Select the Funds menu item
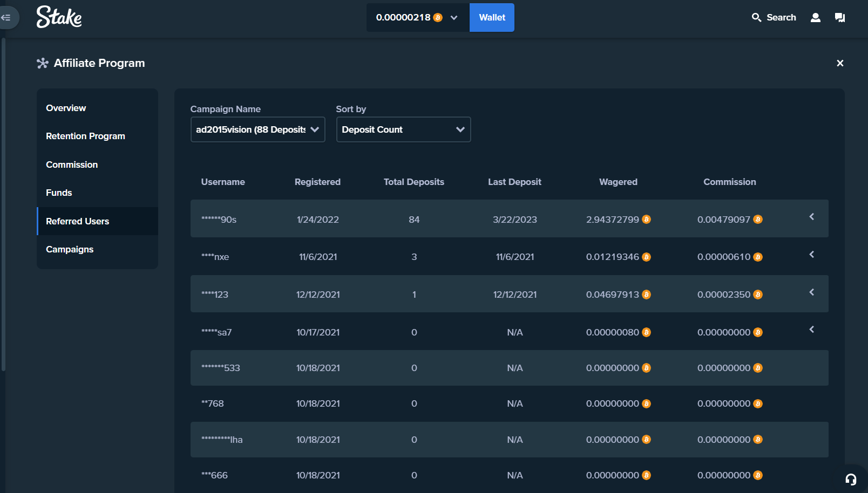The image size is (868, 493). [59, 193]
